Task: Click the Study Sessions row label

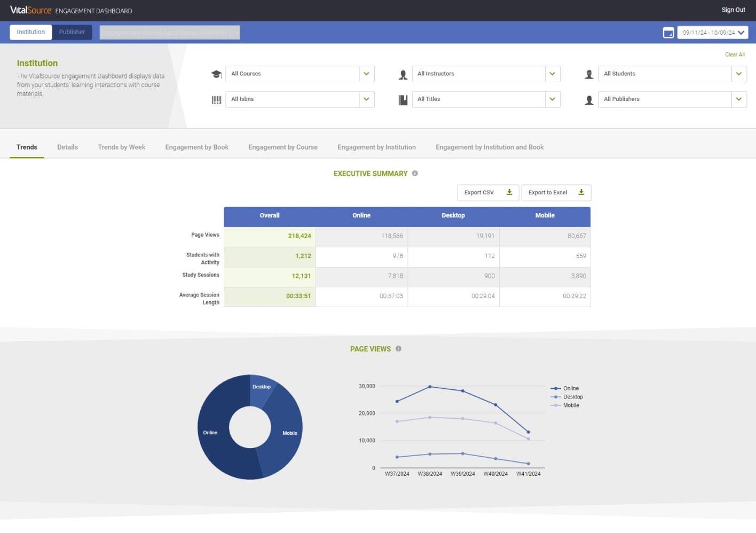Action: (201, 275)
